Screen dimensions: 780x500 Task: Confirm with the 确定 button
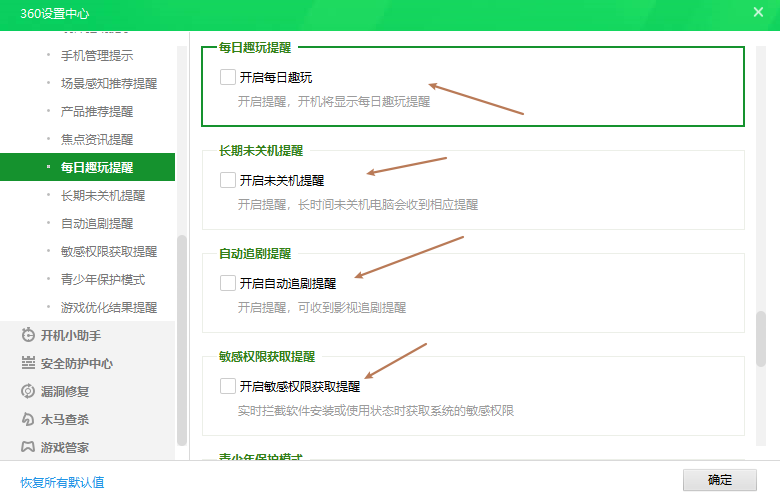(x=719, y=480)
